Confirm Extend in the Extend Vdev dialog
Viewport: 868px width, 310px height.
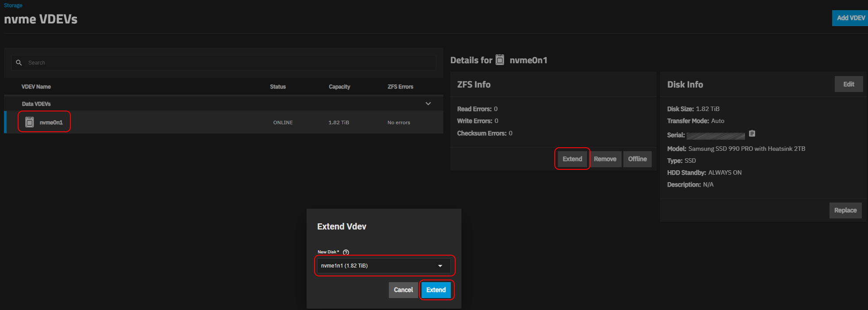(436, 290)
